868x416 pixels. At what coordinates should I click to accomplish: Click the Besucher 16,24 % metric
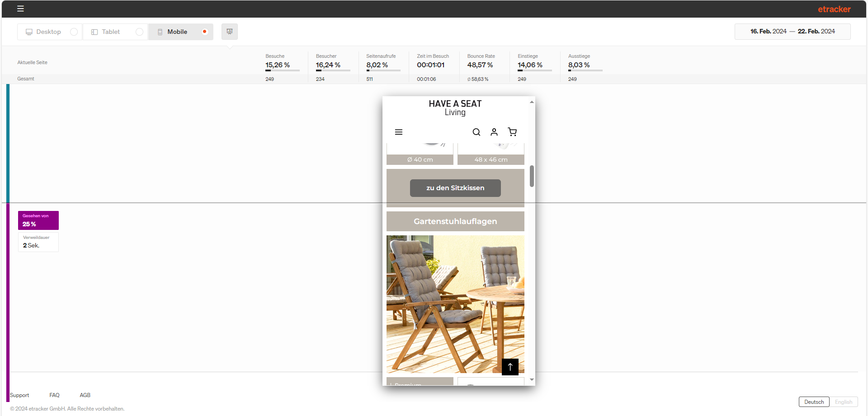(x=333, y=63)
